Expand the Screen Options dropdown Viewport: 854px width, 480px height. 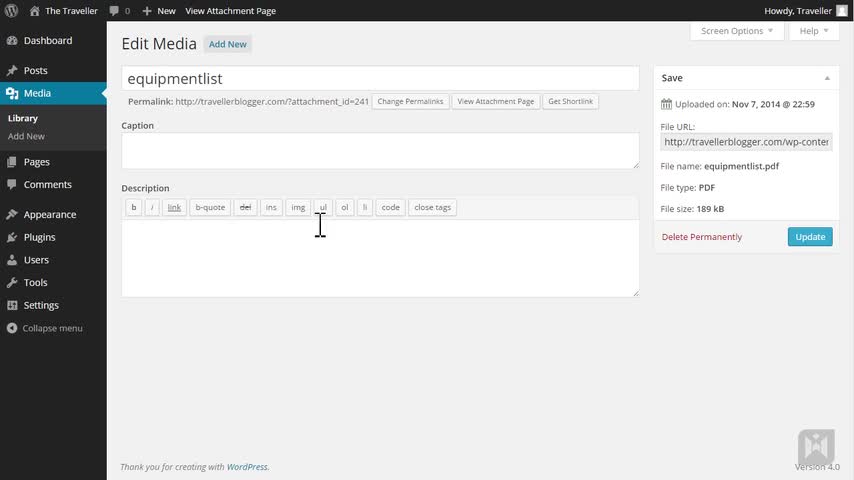(x=737, y=31)
